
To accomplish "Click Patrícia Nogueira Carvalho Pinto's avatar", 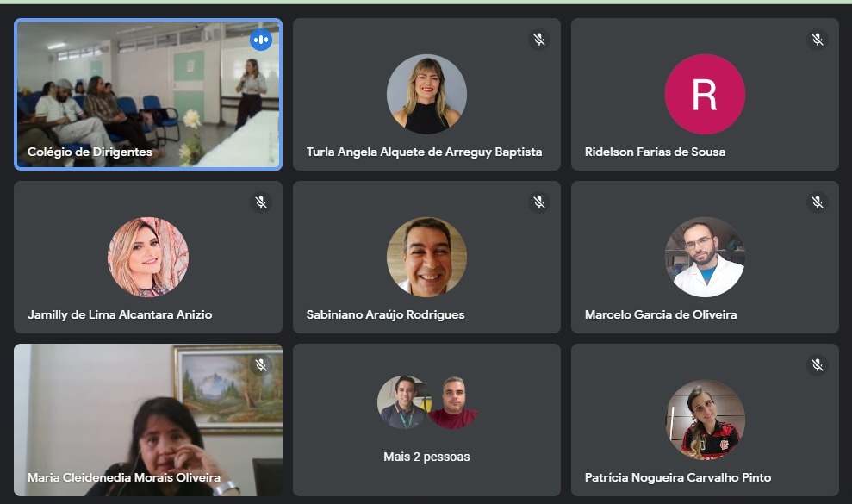I will coord(705,420).
